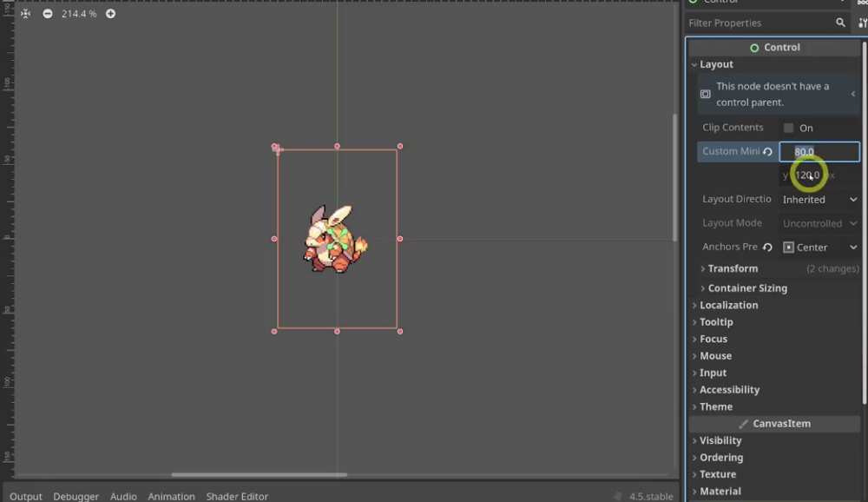Expand the Input section

(x=712, y=373)
